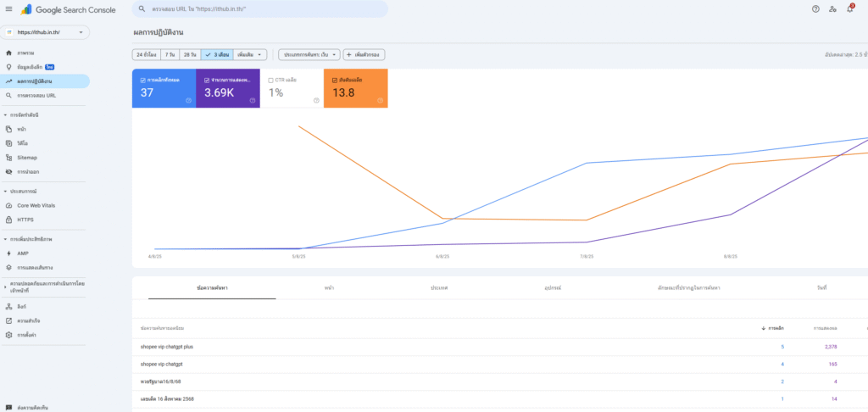Click the Send feedback icon at sidebar bottom
The image size is (868, 412).
coord(8,408)
